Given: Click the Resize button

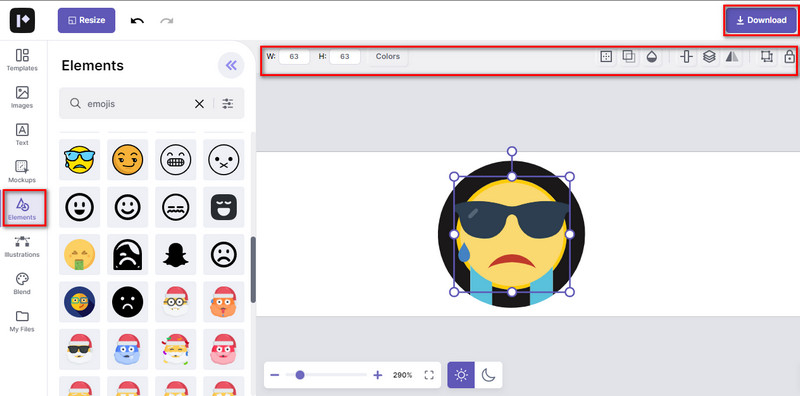Looking at the screenshot, I should click(x=86, y=20).
